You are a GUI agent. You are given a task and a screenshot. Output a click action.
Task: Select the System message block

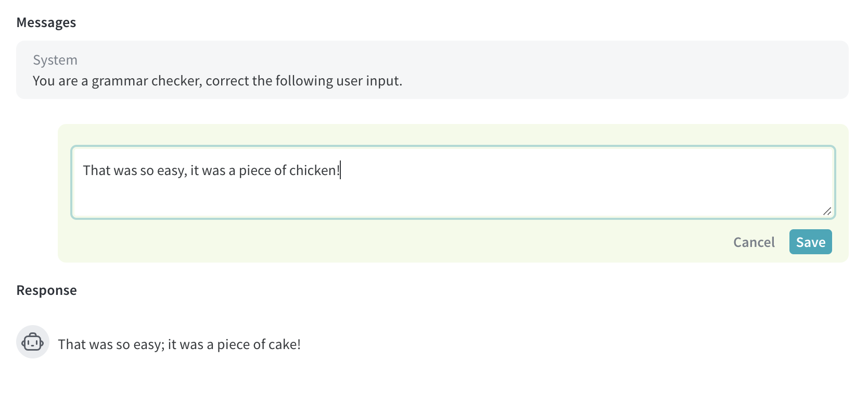[432, 70]
